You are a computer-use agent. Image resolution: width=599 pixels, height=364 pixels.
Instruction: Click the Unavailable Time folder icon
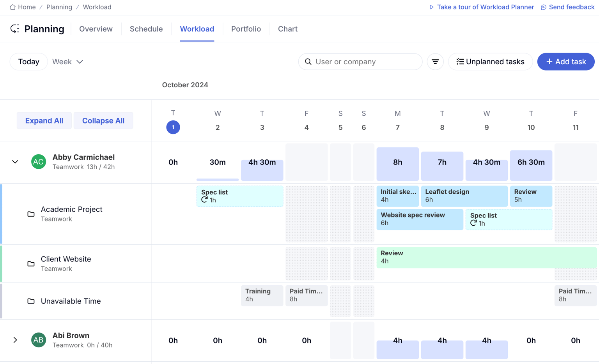click(31, 301)
